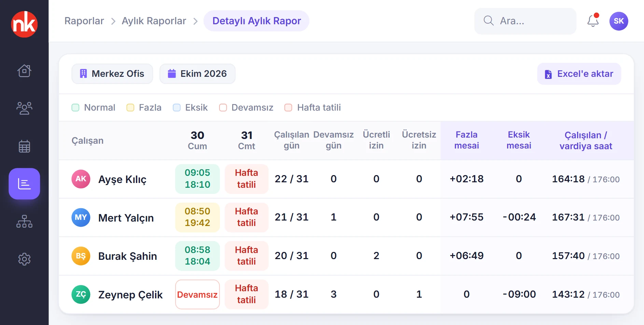Toggle the Devamsız legend filter
Viewport: 644px width, 325px height.
point(246,108)
